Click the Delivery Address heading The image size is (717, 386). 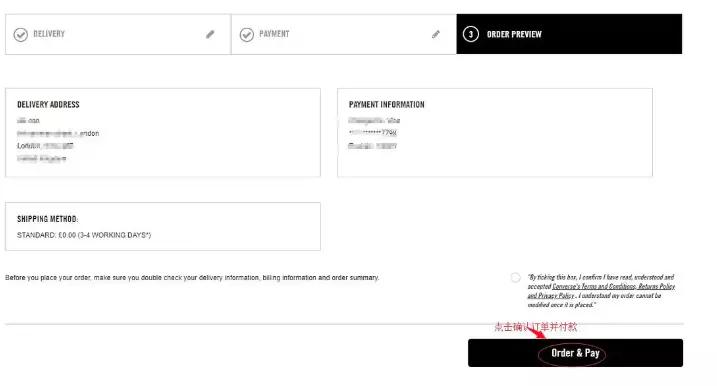(x=48, y=105)
